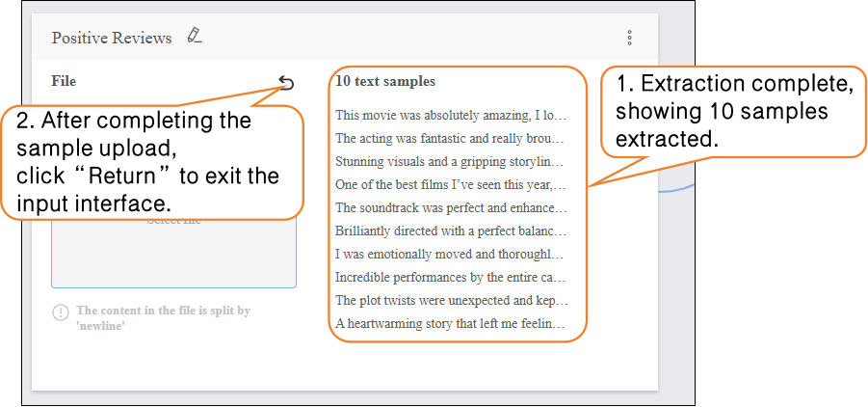Image resolution: width=868 pixels, height=407 pixels.
Task: Select sample "Brilliantly directed with a perfect balance"
Action: click(451, 231)
